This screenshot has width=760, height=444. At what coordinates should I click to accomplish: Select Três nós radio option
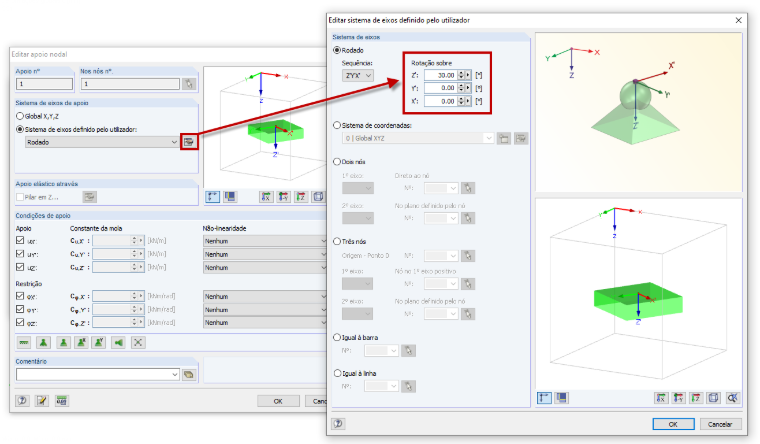pyautogui.click(x=337, y=241)
